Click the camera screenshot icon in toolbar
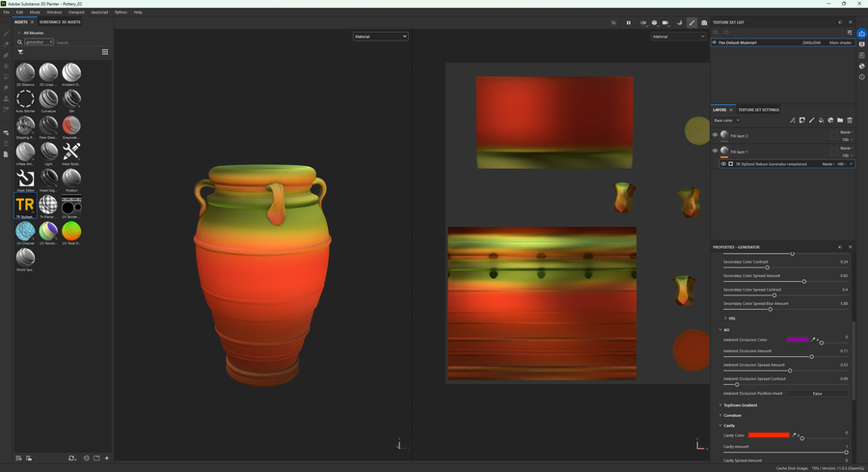This screenshot has height=472, width=868. pyautogui.click(x=704, y=22)
